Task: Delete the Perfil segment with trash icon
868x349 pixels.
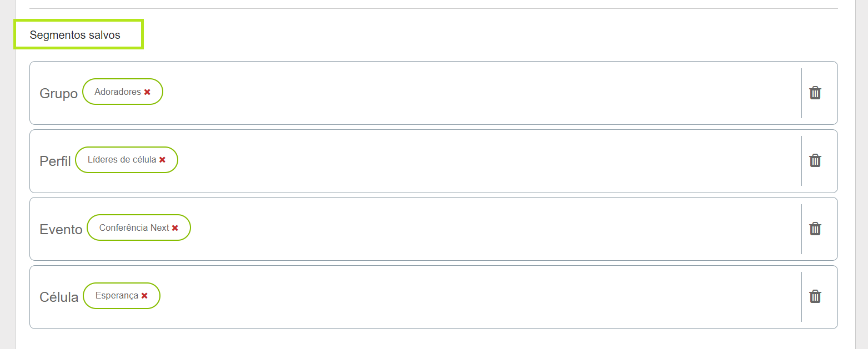Action: tap(815, 160)
